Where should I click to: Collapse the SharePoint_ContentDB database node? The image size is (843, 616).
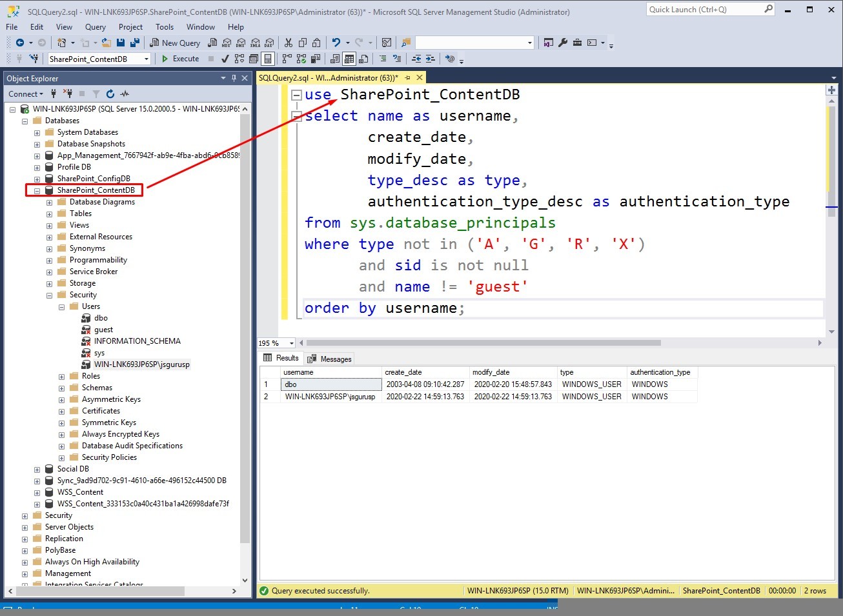click(37, 191)
